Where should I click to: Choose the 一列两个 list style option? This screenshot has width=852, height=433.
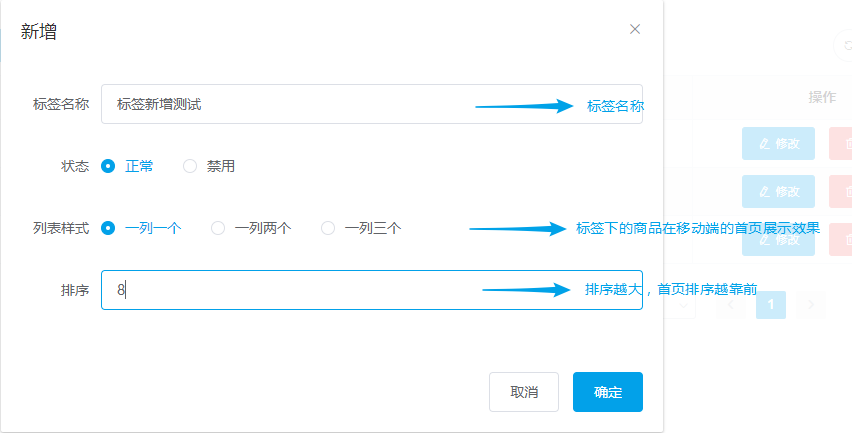pos(218,228)
